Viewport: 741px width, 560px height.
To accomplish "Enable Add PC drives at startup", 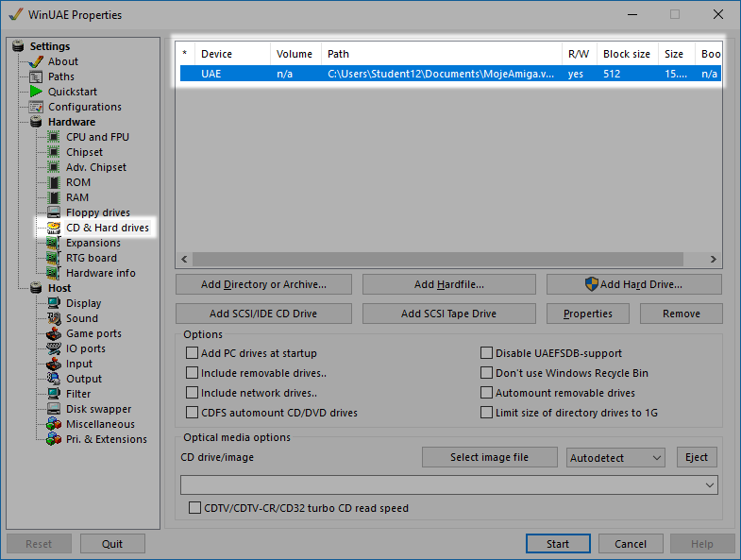I will point(192,353).
